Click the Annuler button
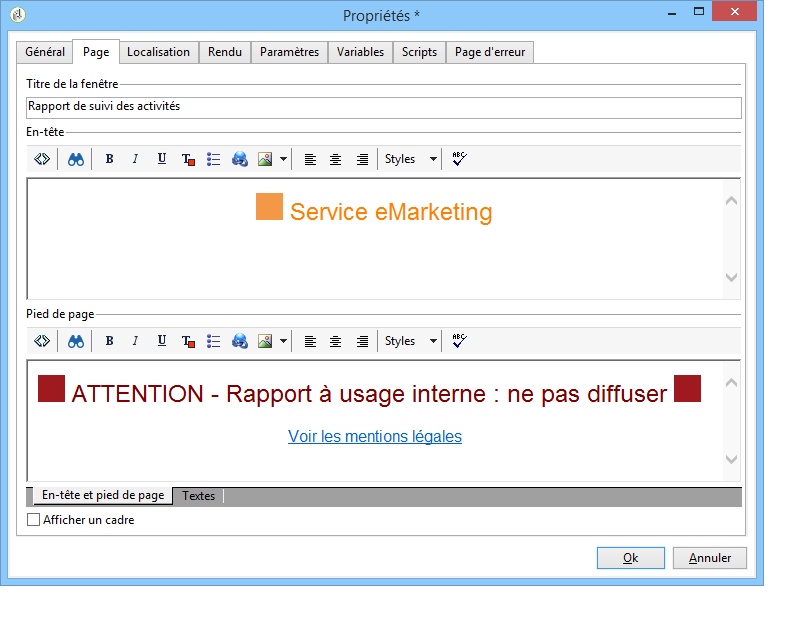This screenshot has height=625, width=803. click(x=710, y=558)
